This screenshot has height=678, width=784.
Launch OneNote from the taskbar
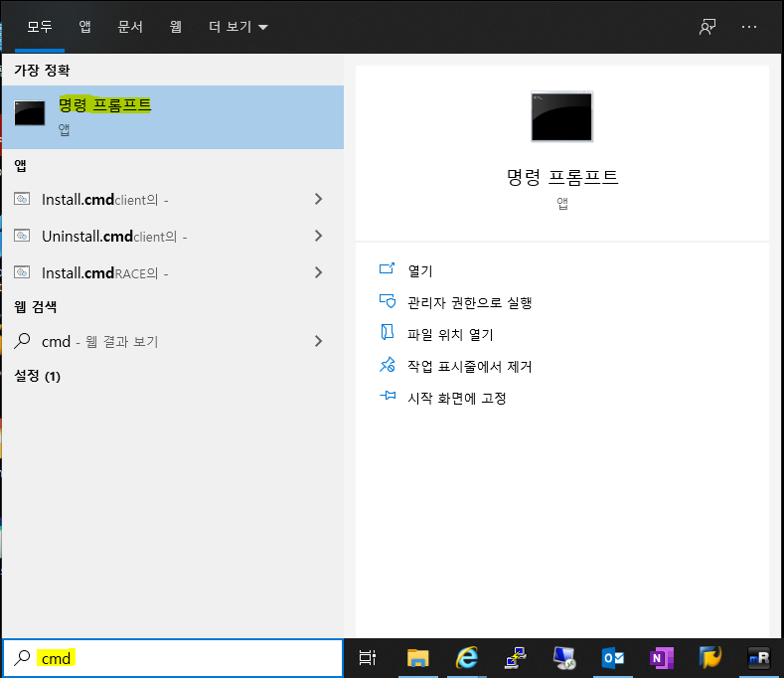click(x=662, y=658)
